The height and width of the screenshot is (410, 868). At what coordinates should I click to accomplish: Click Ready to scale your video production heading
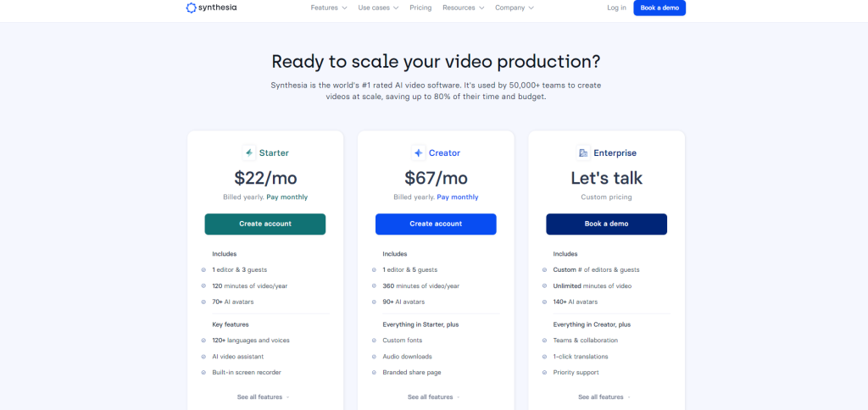coord(436,62)
